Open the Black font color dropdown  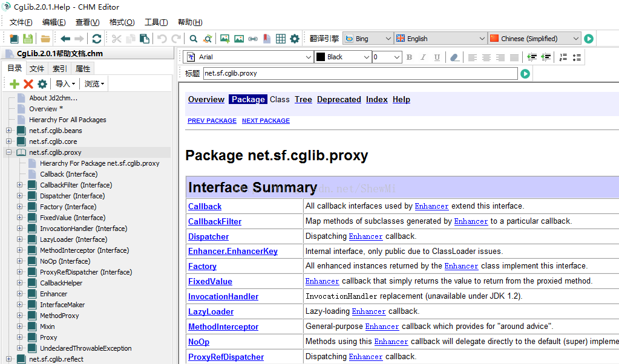[343, 57]
